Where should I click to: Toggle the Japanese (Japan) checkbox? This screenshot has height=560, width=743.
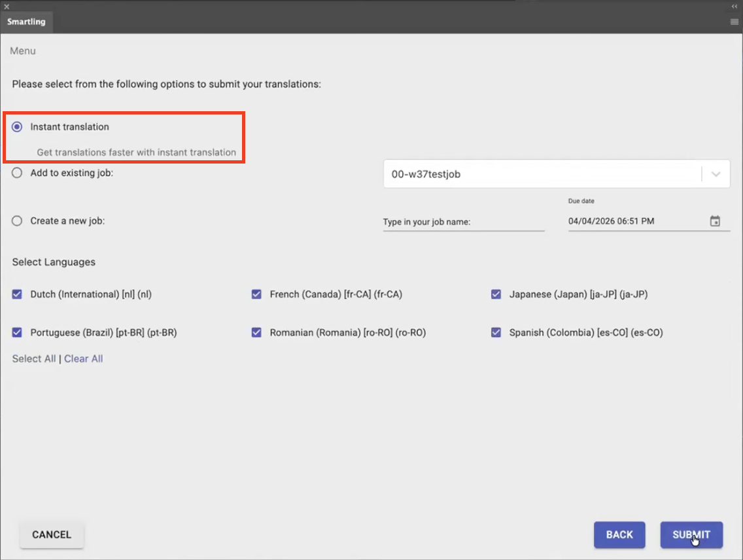pos(496,294)
